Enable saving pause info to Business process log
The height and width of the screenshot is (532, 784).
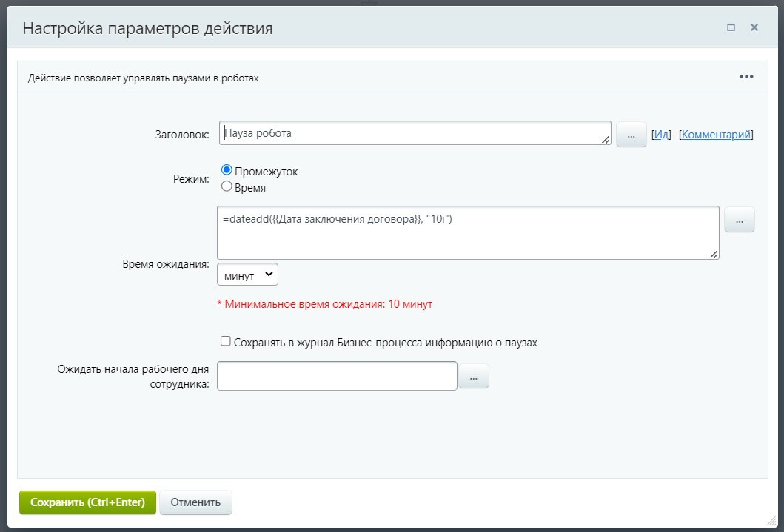(x=226, y=342)
